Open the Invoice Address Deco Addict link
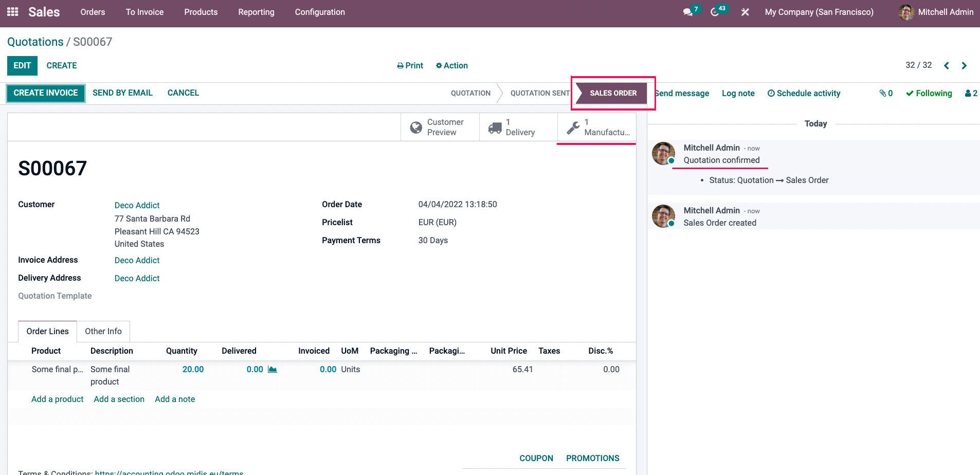This screenshot has height=475, width=980. (137, 260)
